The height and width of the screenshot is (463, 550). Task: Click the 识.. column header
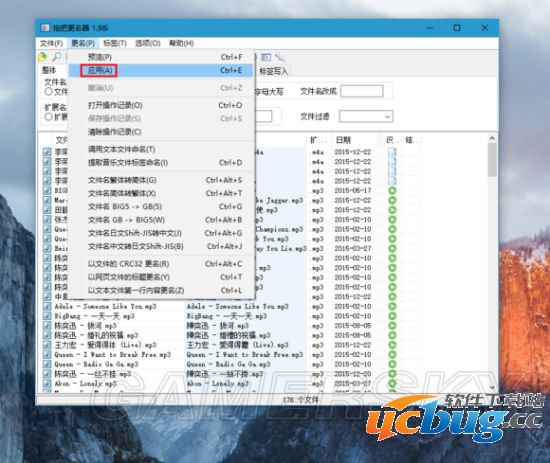[392, 140]
